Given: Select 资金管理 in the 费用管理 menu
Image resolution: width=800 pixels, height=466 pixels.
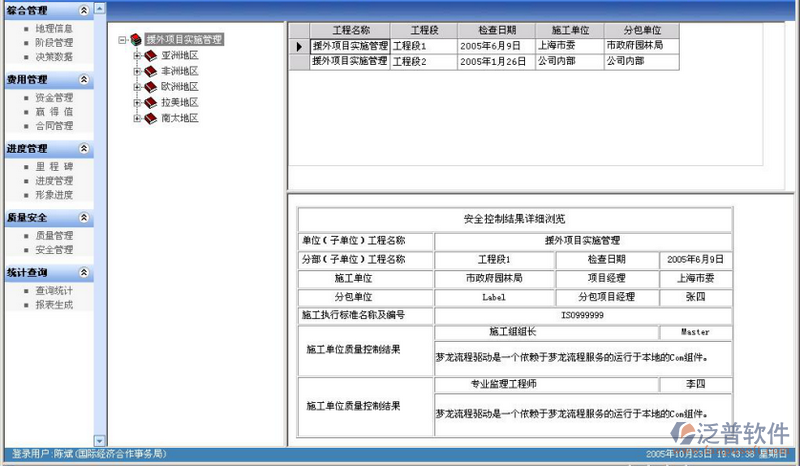Looking at the screenshot, I should pyautogui.click(x=54, y=98).
